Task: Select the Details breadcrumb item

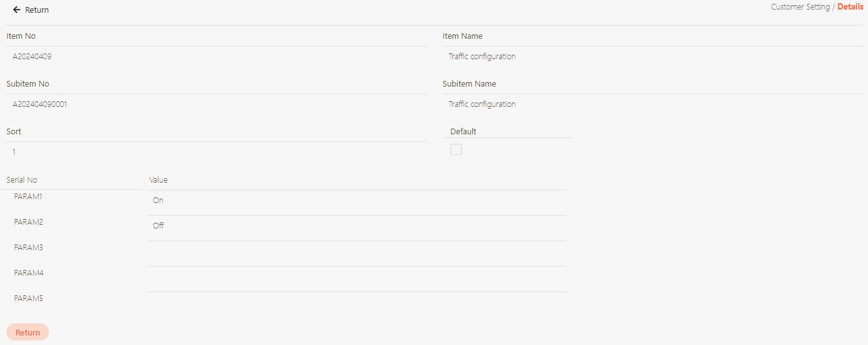Action: (x=850, y=7)
